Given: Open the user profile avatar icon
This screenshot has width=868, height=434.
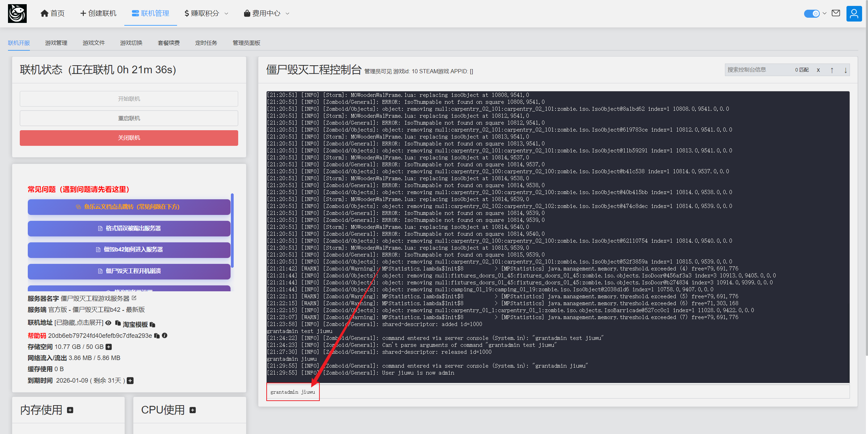Looking at the screenshot, I should pos(854,14).
